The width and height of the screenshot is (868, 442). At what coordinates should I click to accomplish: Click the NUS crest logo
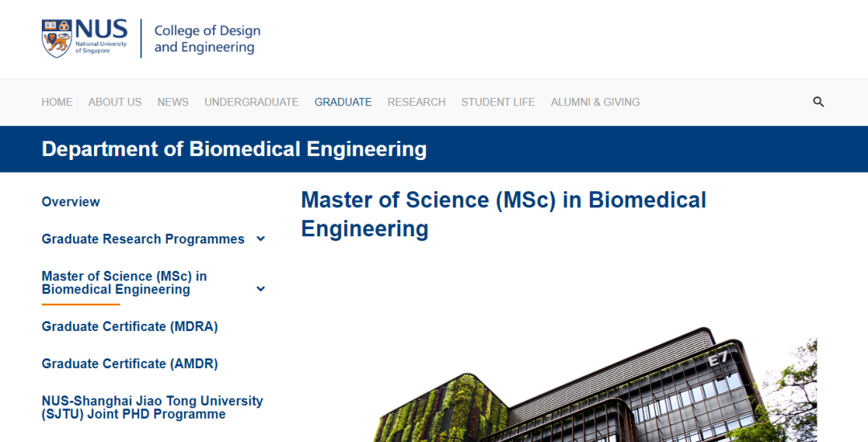click(x=57, y=38)
